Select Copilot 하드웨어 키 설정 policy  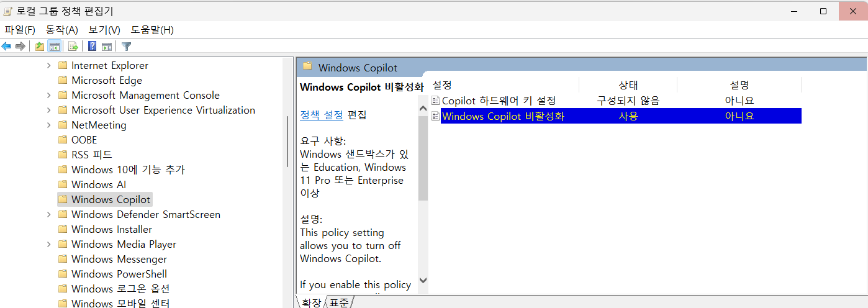tap(499, 101)
